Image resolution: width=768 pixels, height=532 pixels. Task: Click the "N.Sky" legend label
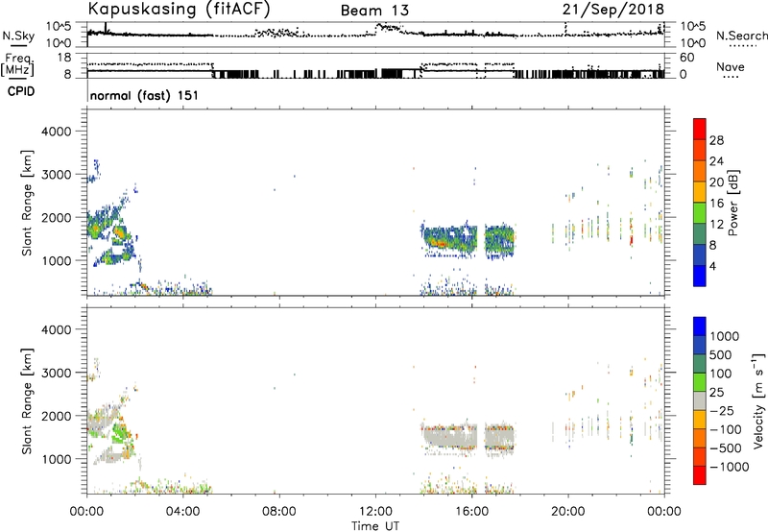(x=18, y=36)
